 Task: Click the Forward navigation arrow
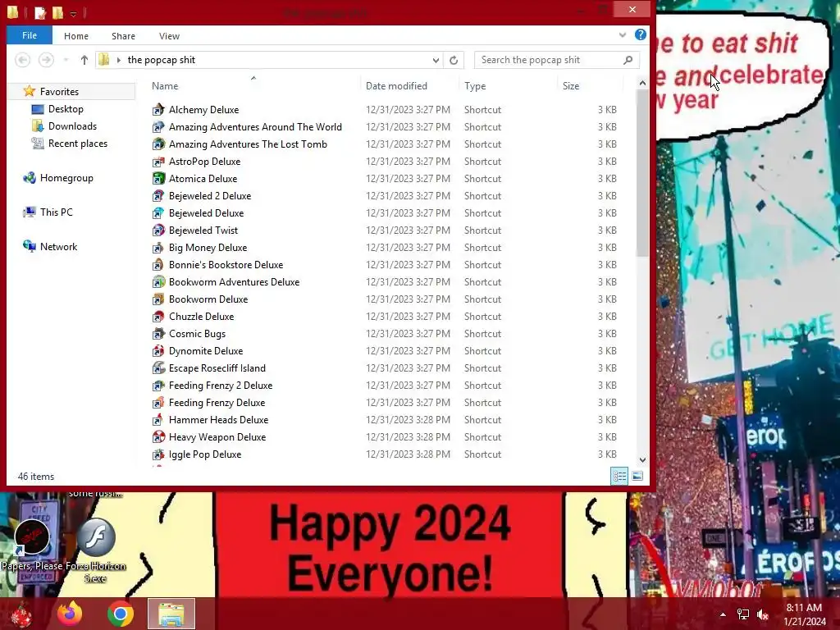point(46,60)
